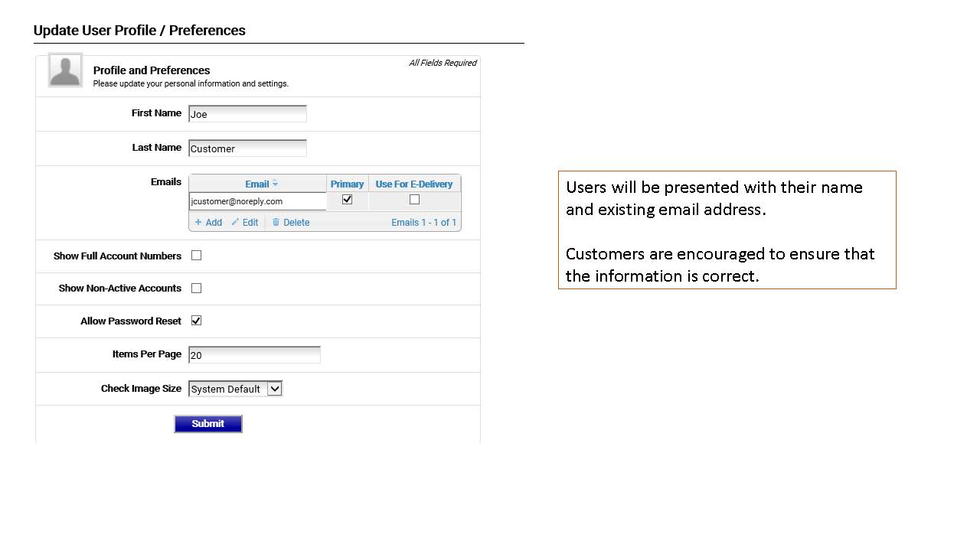Image resolution: width=980 pixels, height=551 pixels.
Task: Click the Primary column header
Action: [347, 184]
